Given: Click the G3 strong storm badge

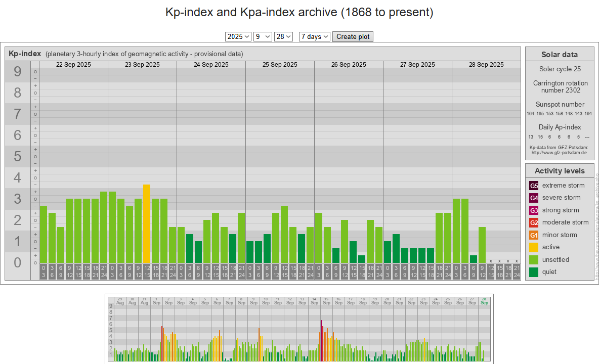Looking at the screenshot, I should click(534, 210).
